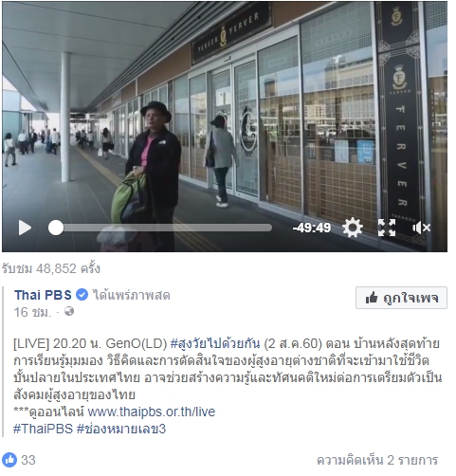Open the 16 ชม. post timestamp
This screenshot has height=476, width=456.
(32, 312)
